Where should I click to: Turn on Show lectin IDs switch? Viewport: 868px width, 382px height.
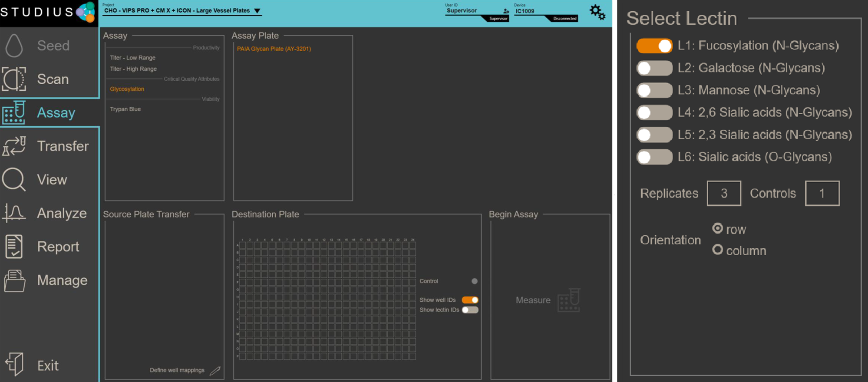(x=470, y=310)
